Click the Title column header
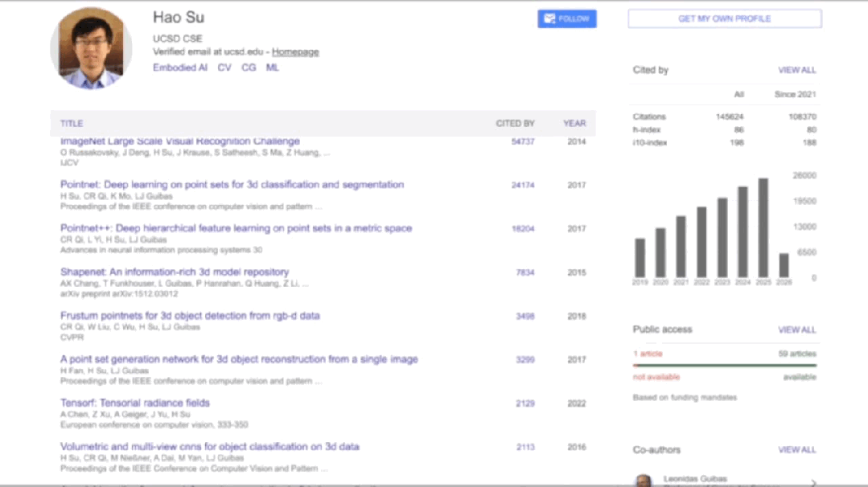The width and height of the screenshot is (868, 487). 72,123
